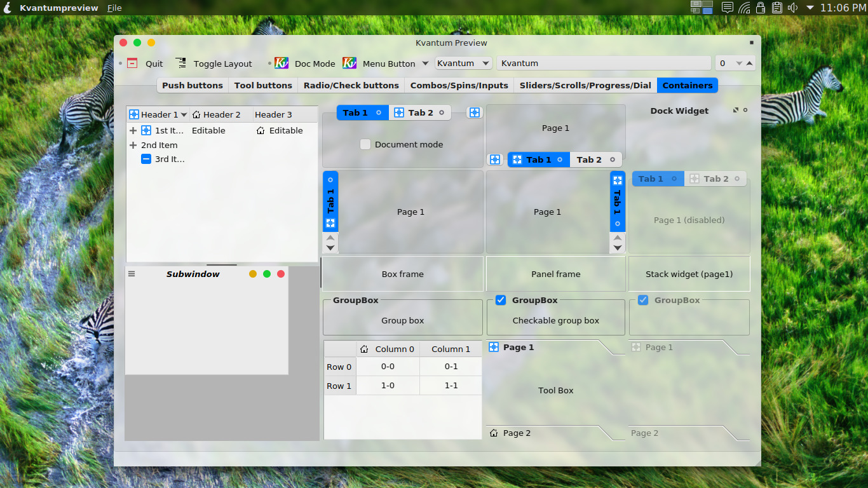Close Tab 2 in the bottom tab bar
868x488 pixels.
coord(613,159)
